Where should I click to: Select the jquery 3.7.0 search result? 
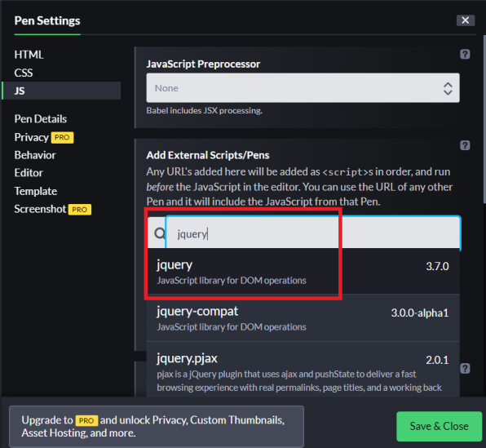click(x=303, y=272)
